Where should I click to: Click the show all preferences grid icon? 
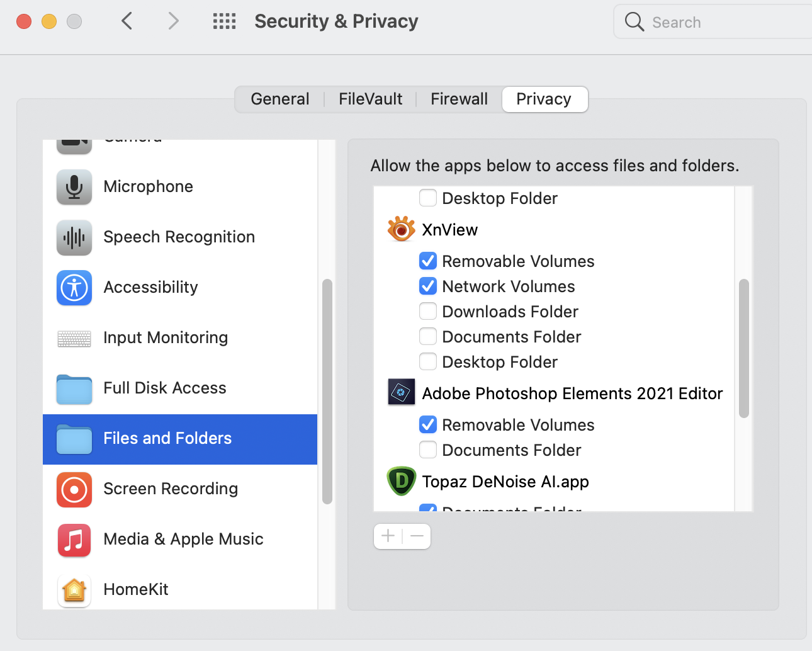(224, 21)
